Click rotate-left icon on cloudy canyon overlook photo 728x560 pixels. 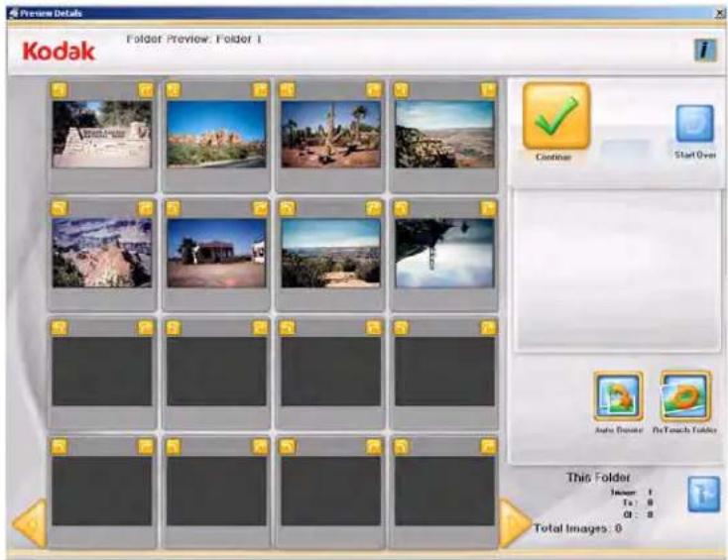(402, 90)
